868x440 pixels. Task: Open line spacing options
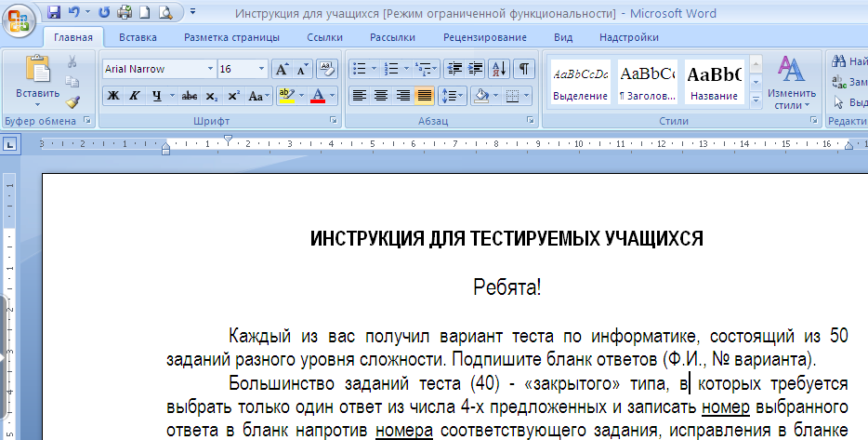tap(453, 96)
